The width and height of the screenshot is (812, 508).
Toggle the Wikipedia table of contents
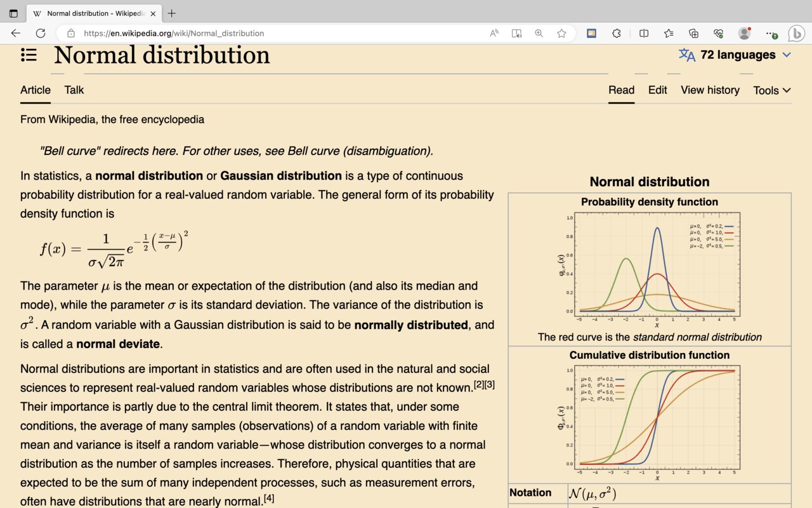coord(29,55)
